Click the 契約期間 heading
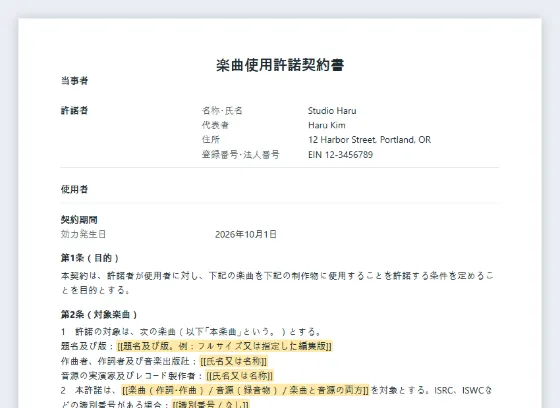Viewport: 560px width, 408px height. click(79, 219)
